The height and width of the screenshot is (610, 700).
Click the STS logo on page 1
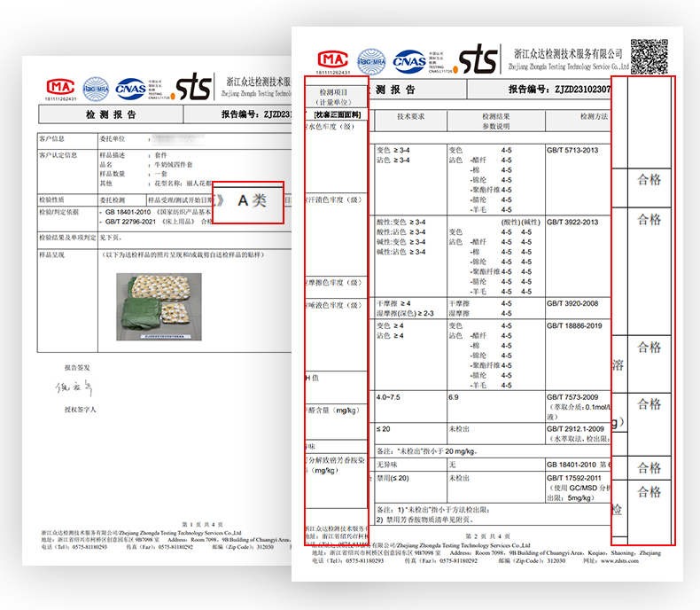pyautogui.click(x=194, y=86)
